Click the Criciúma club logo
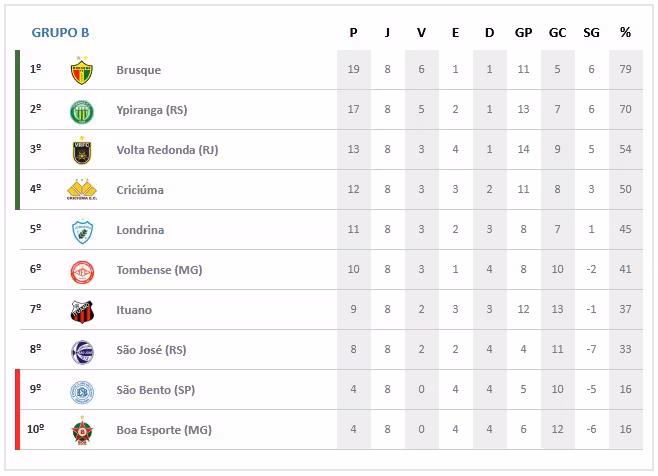 [81, 190]
